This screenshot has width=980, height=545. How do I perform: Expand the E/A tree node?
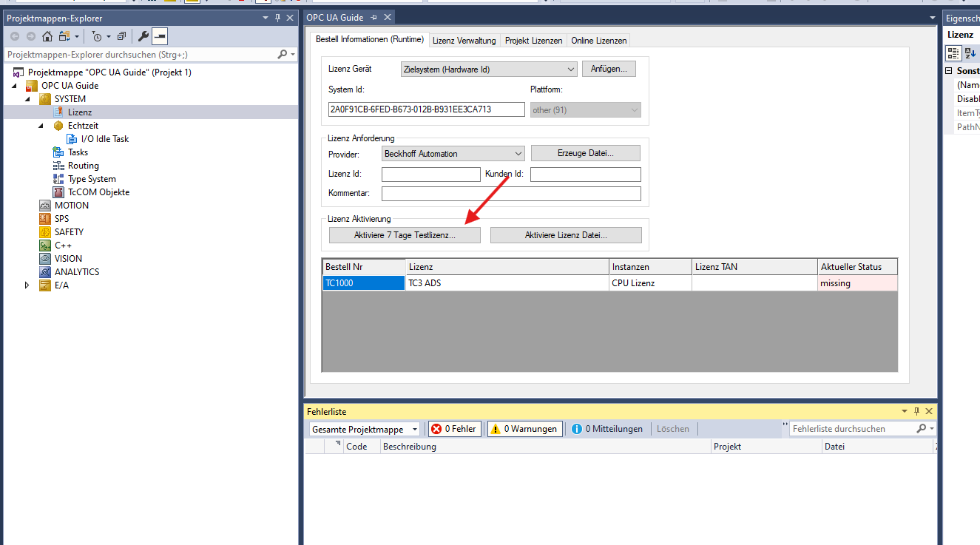[28, 285]
